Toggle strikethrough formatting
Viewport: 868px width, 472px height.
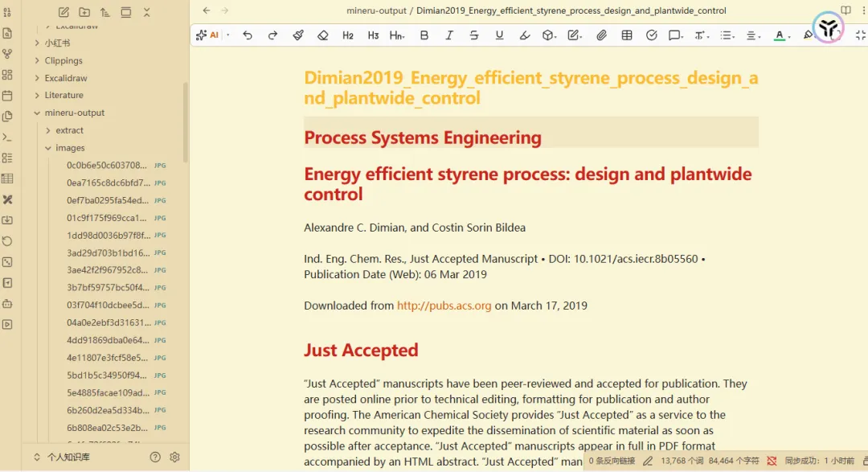[x=474, y=35]
